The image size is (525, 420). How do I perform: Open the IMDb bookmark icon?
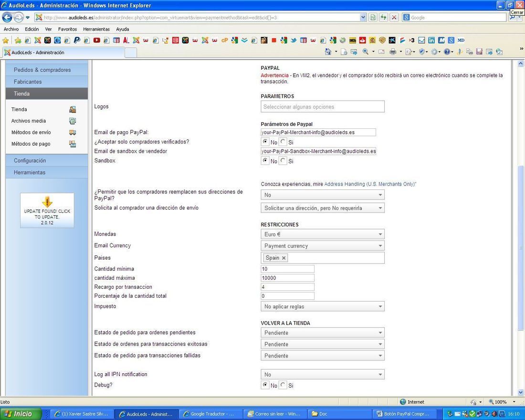pyautogui.click(x=353, y=40)
